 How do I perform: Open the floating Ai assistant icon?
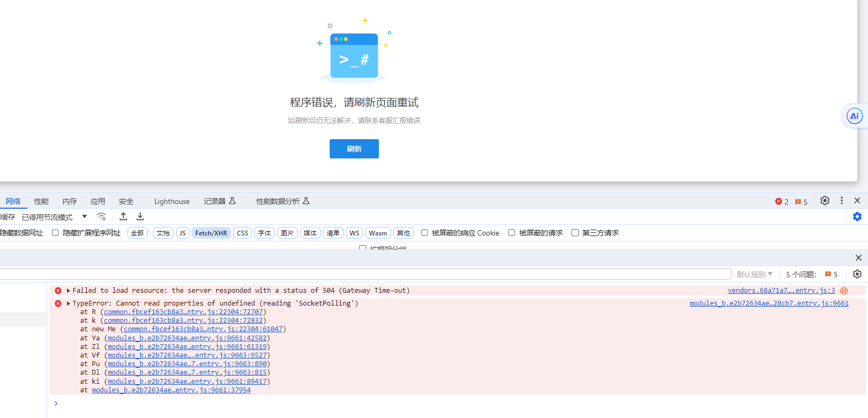855,116
